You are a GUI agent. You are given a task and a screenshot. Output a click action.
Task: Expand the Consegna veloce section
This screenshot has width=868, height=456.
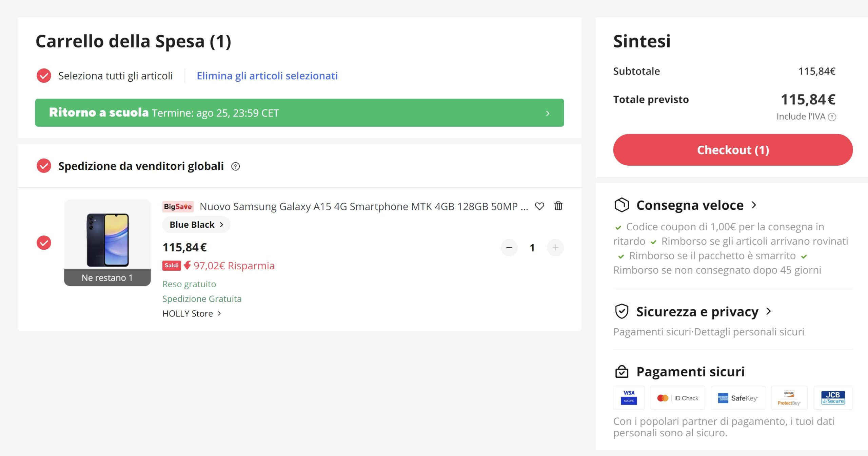[753, 205]
